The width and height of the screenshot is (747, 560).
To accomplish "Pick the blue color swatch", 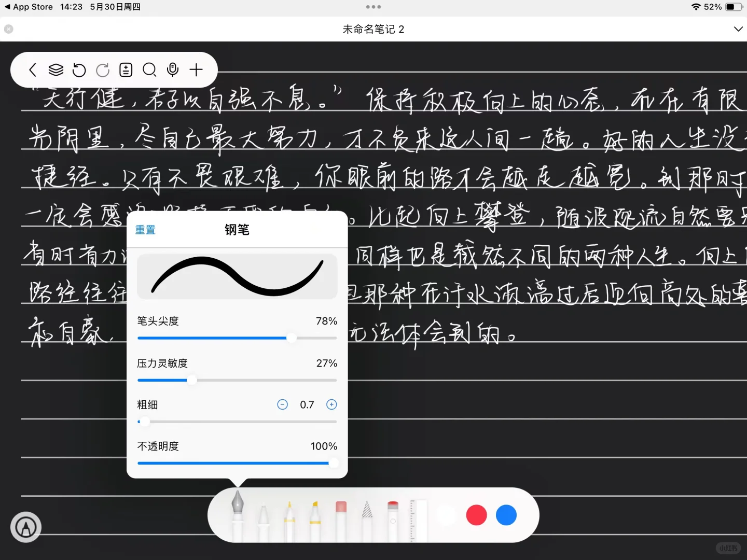I will 506,515.
